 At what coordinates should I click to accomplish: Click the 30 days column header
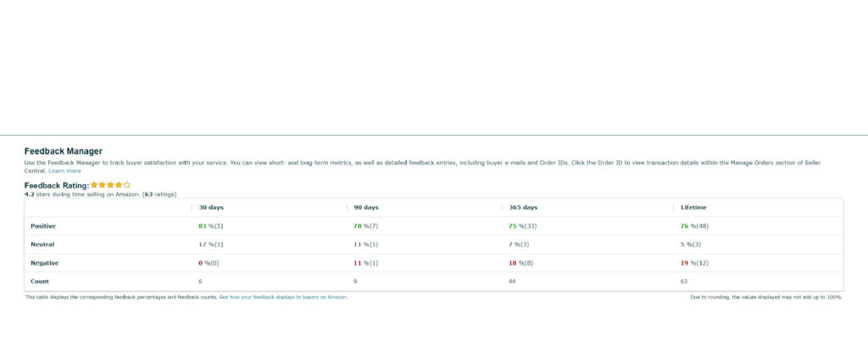tap(211, 207)
